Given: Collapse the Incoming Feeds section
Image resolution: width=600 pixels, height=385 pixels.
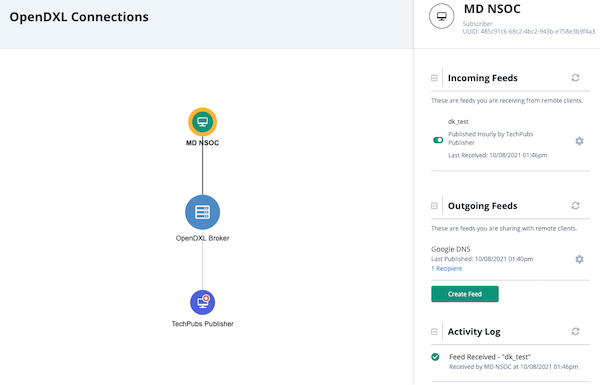Looking at the screenshot, I should tap(434, 78).
